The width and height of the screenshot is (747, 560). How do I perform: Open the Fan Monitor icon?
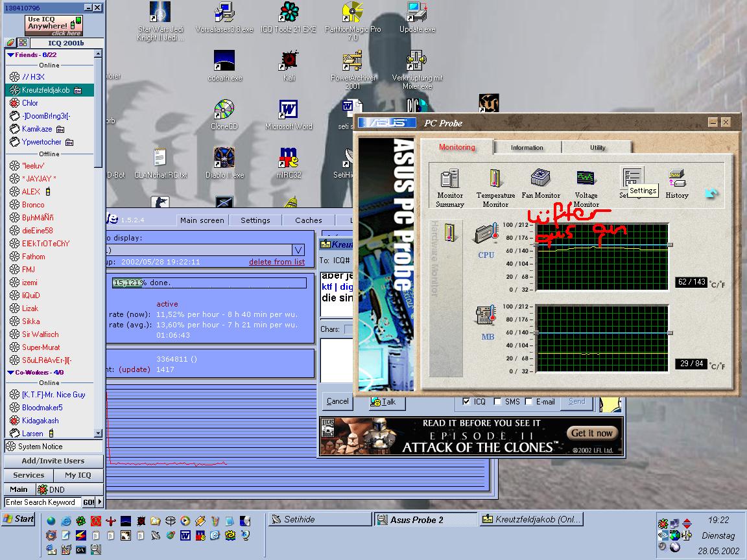541,183
